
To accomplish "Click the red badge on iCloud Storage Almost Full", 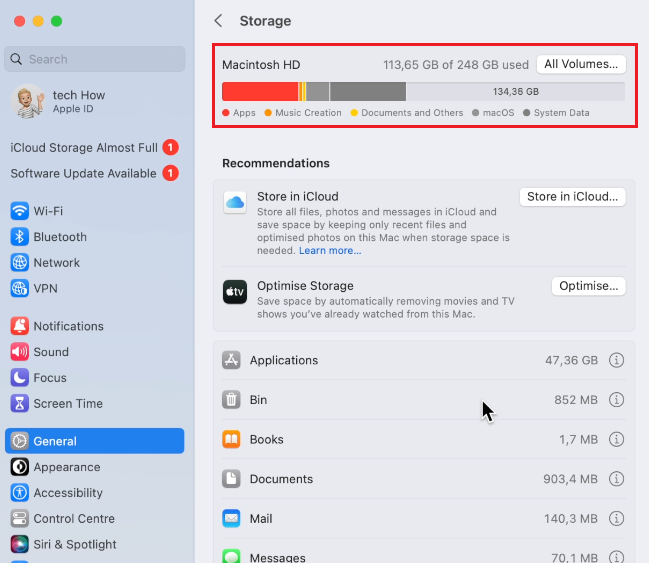I will [170, 147].
